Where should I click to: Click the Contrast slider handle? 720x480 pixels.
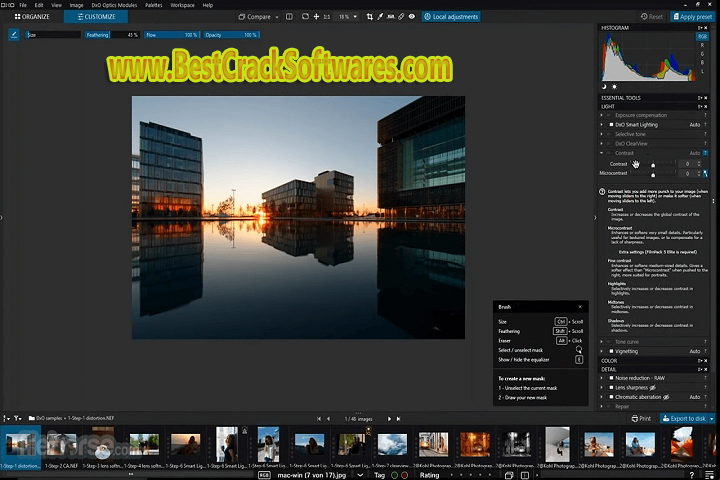[x=653, y=165]
